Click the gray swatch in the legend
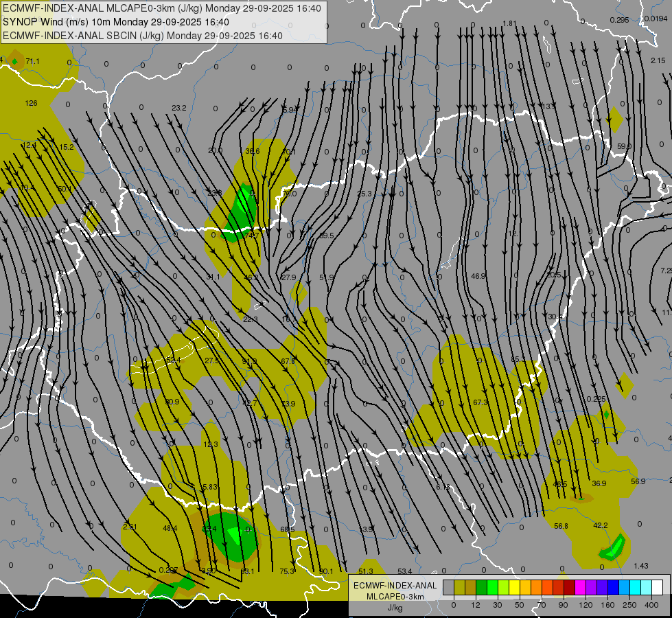This screenshot has width=672, height=618. coord(448,587)
